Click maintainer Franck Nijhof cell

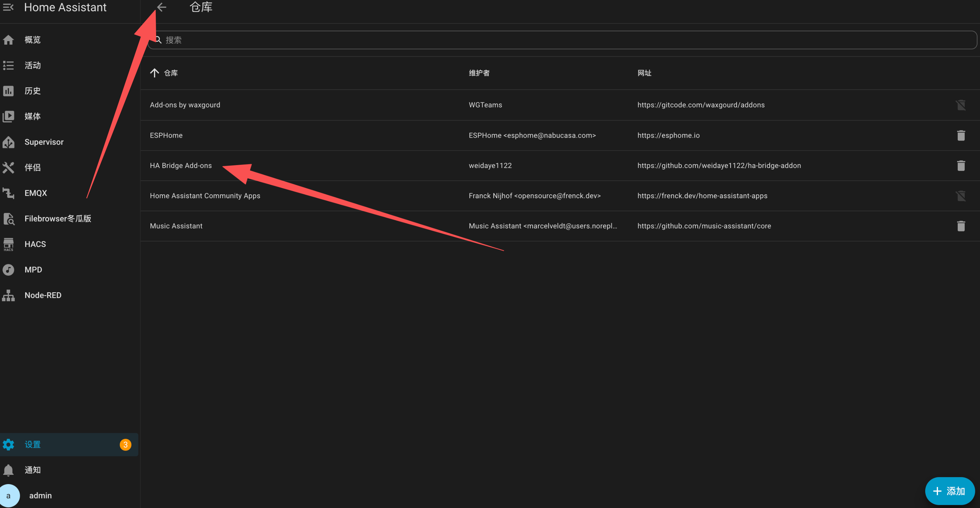(535, 196)
